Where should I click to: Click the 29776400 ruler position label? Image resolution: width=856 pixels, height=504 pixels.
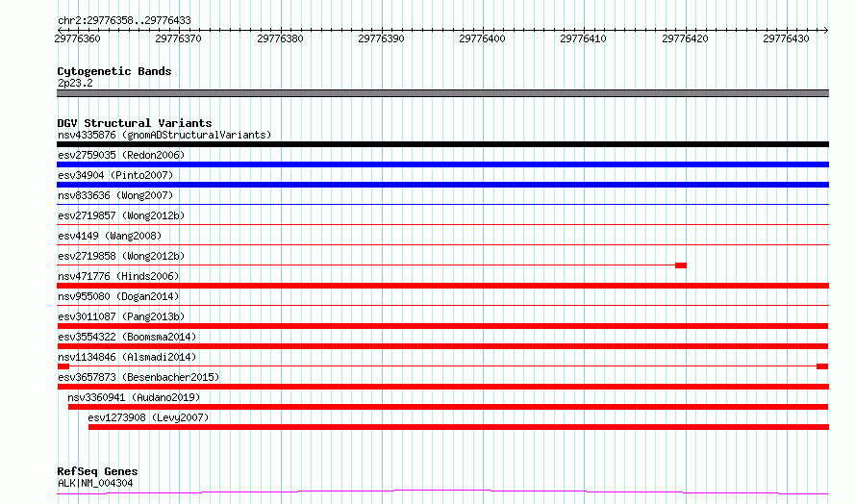(482, 38)
